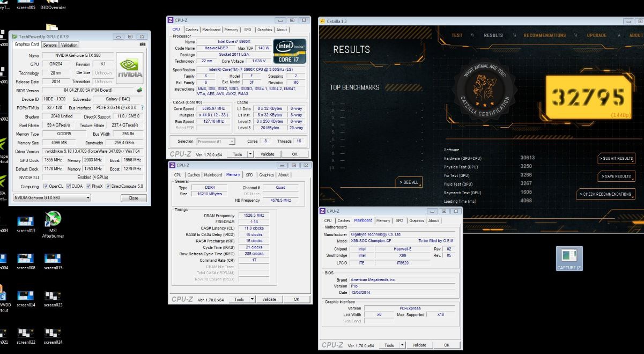Click SAVE RESULTS in Catzilla
644x354 pixels.
click(617, 176)
